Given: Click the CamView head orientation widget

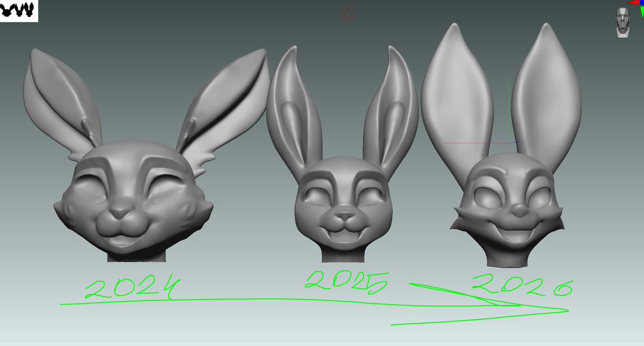Looking at the screenshot, I should pyautogui.click(x=622, y=22).
